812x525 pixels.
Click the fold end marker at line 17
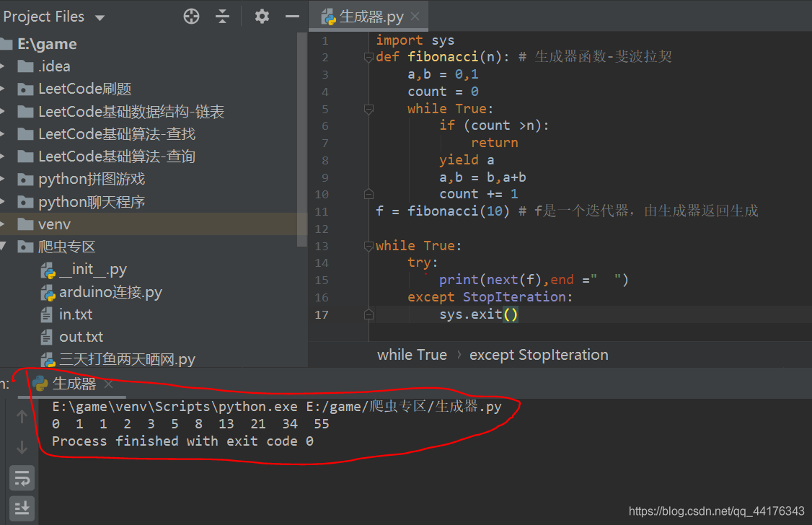(369, 314)
